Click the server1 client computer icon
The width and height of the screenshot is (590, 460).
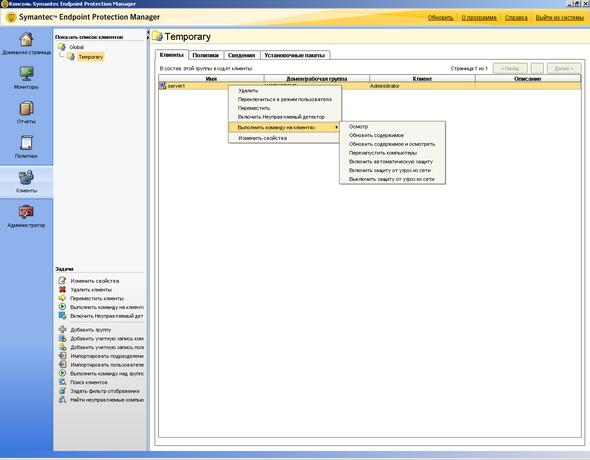tap(163, 86)
